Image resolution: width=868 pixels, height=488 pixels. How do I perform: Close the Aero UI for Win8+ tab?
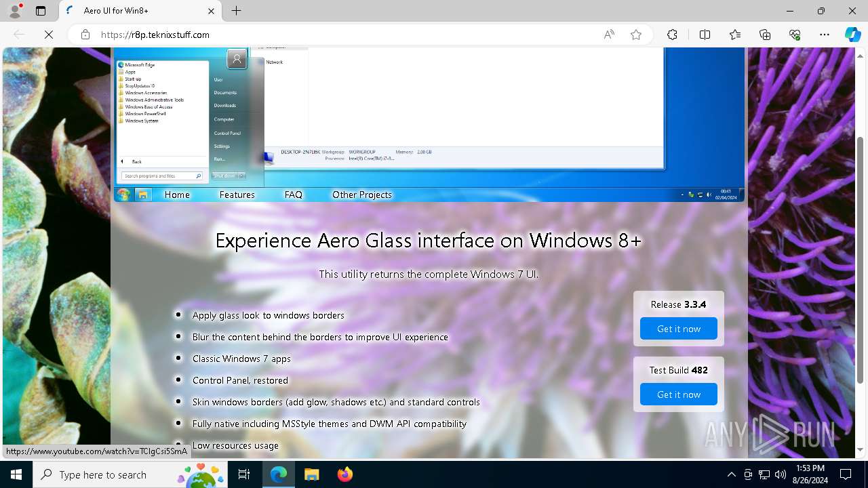(211, 11)
